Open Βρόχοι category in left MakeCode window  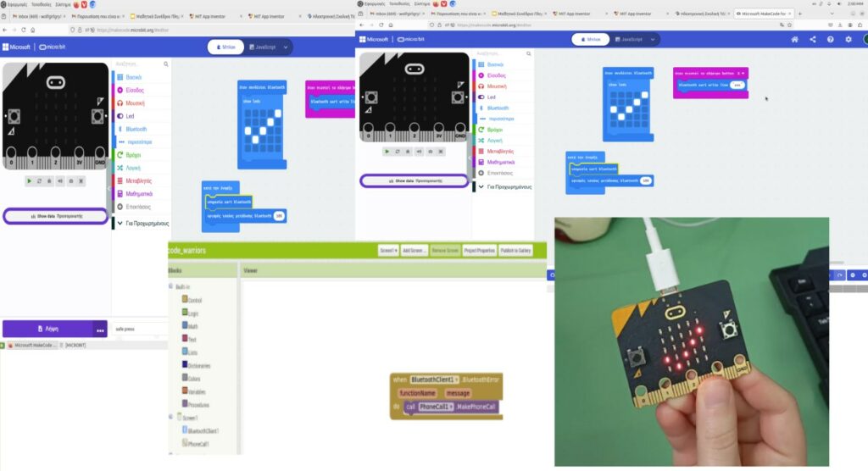pyautogui.click(x=140, y=155)
